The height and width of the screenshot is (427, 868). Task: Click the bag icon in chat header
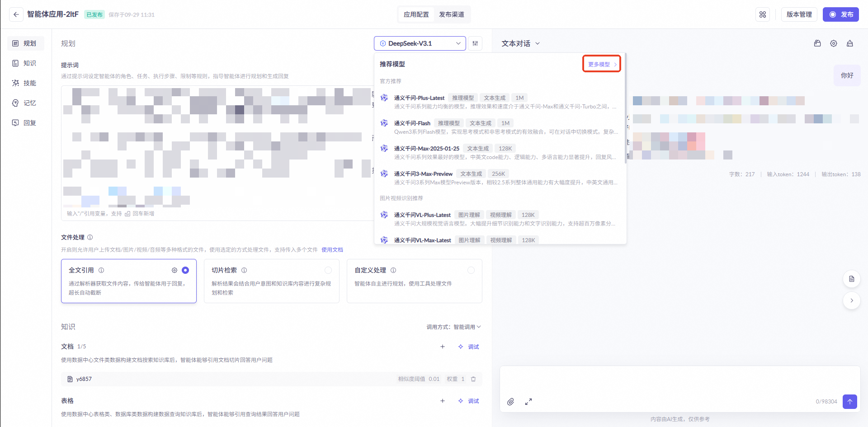point(817,43)
